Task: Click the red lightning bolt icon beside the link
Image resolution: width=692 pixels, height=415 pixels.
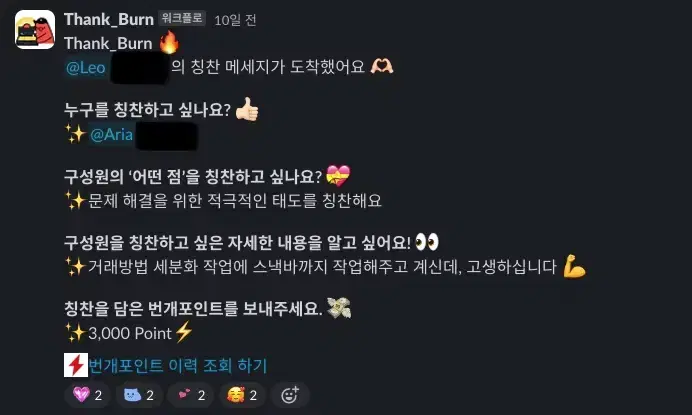Action: coord(76,365)
